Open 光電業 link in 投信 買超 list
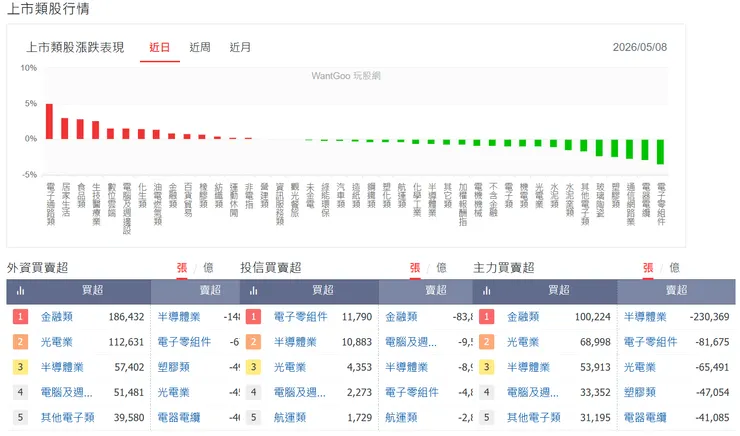 click(290, 367)
